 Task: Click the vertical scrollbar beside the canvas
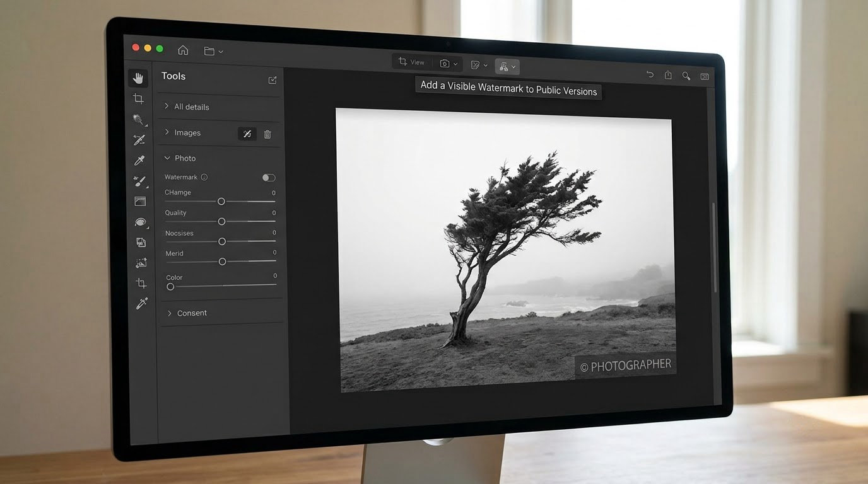click(x=715, y=247)
